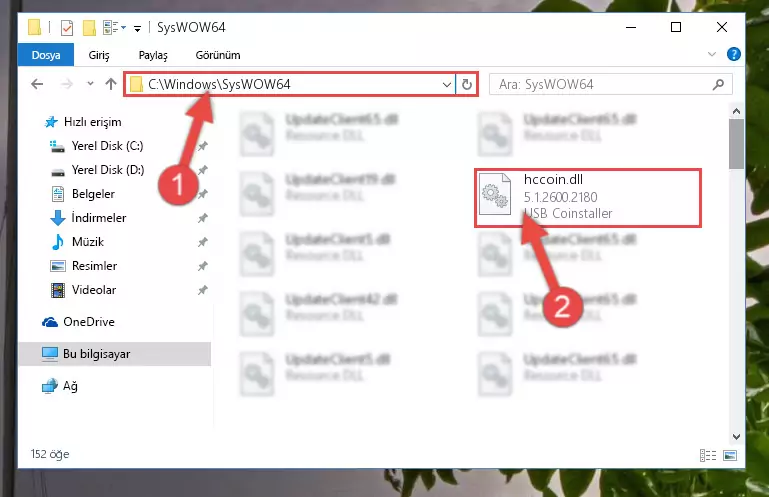The height and width of the screenshot is (497, 769).
Task: Click the Properties checkmark icon in title bar
Action: click(67, 27)
